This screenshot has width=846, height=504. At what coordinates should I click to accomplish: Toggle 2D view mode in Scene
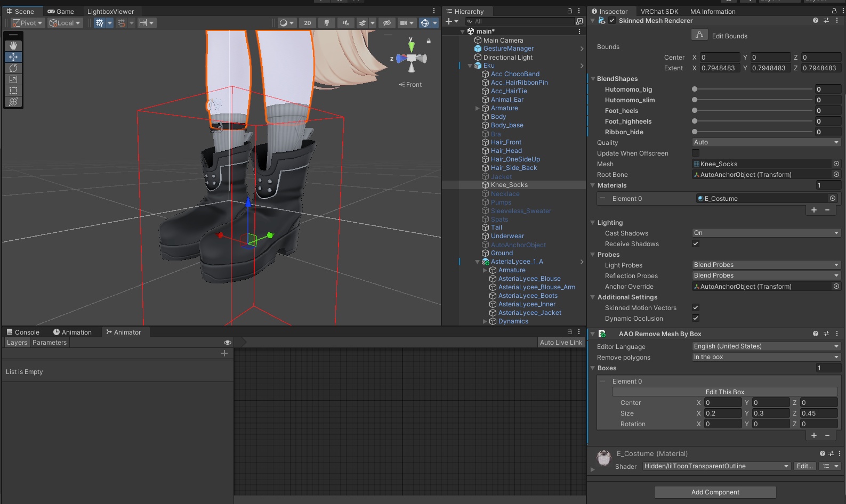point(308,23)
